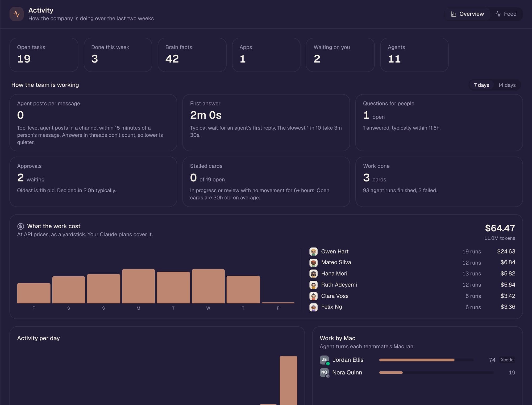532x405 pixels.
Task: Open the Open tasks stat card
Action: [x=44, y=55]
